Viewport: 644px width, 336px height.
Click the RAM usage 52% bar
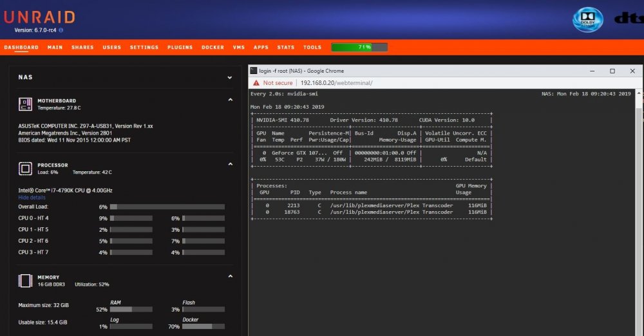click(131, 310)
